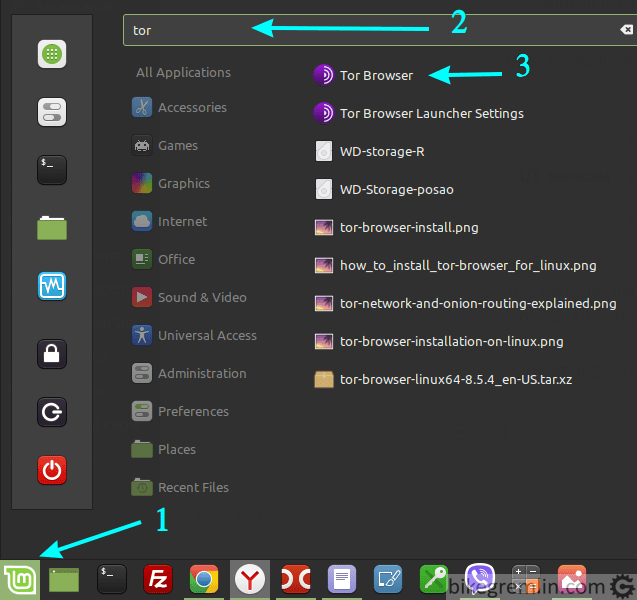The image size is (637, 600).
Task: Open System Settings toggle icon in sidebar
Action: [x=52, y=112]
